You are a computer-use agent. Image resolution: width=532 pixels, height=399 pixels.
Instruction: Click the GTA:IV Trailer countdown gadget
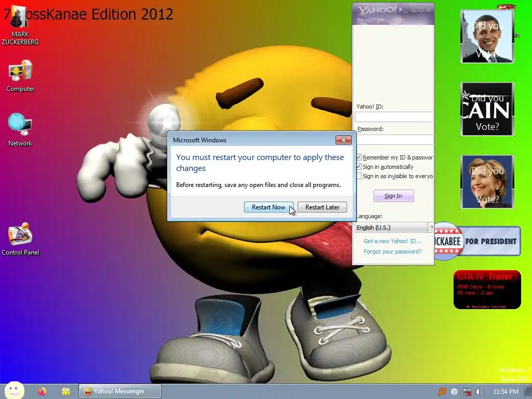487,290
